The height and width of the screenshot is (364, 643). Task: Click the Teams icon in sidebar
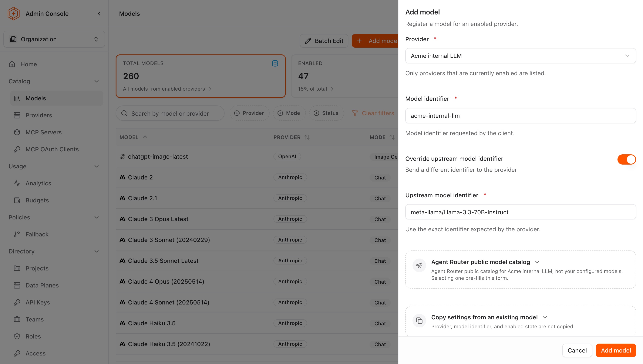point(17,319)
